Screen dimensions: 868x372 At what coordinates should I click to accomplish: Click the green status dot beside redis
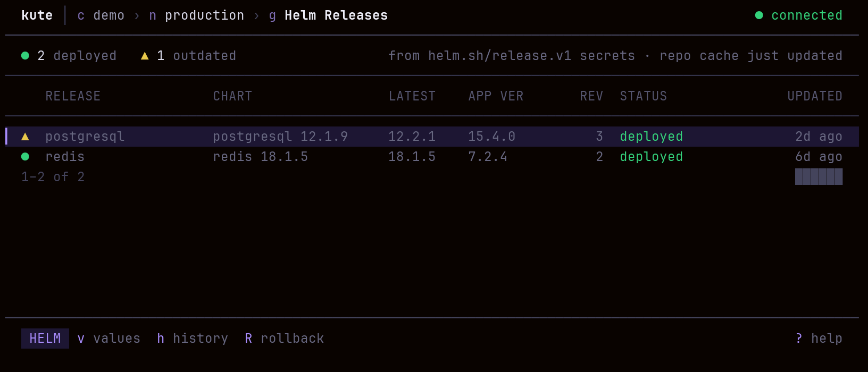(25, 157)
